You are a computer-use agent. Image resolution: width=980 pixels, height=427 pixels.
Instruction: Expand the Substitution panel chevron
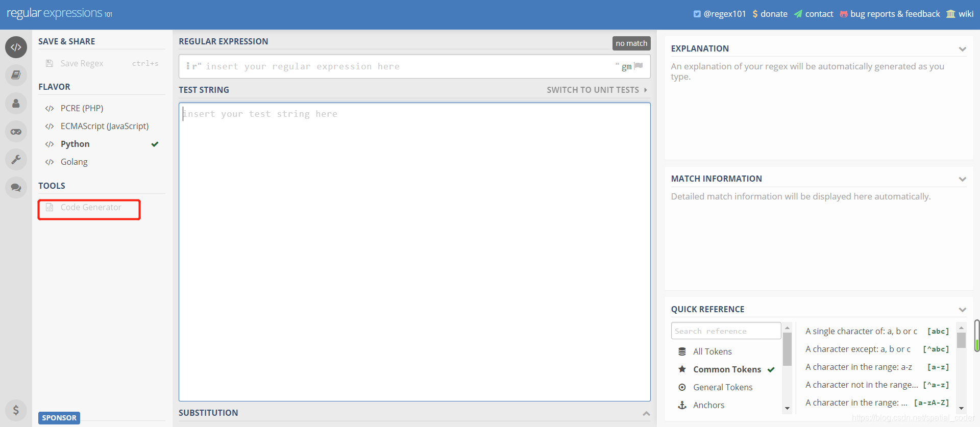click(646, 413)
